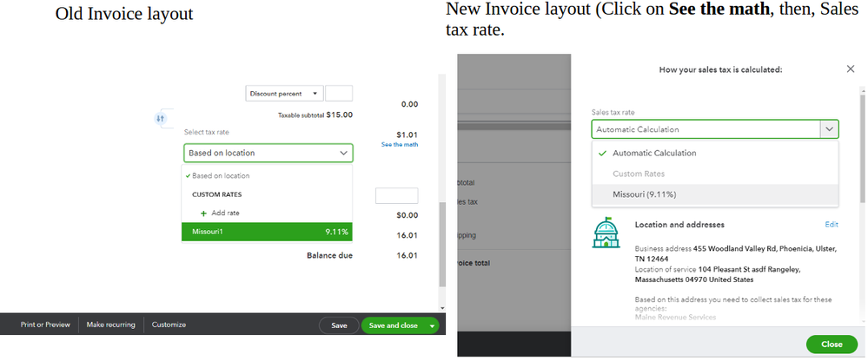This screenshot has height=361, width=868.
Task: Click the plus icon beside Add rate
Action: click(203, 213)
